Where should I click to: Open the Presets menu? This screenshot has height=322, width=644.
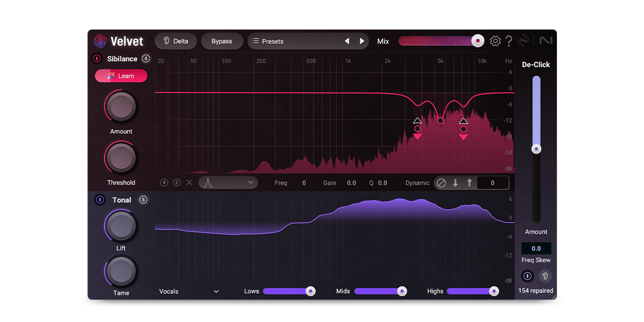(295, 41)
